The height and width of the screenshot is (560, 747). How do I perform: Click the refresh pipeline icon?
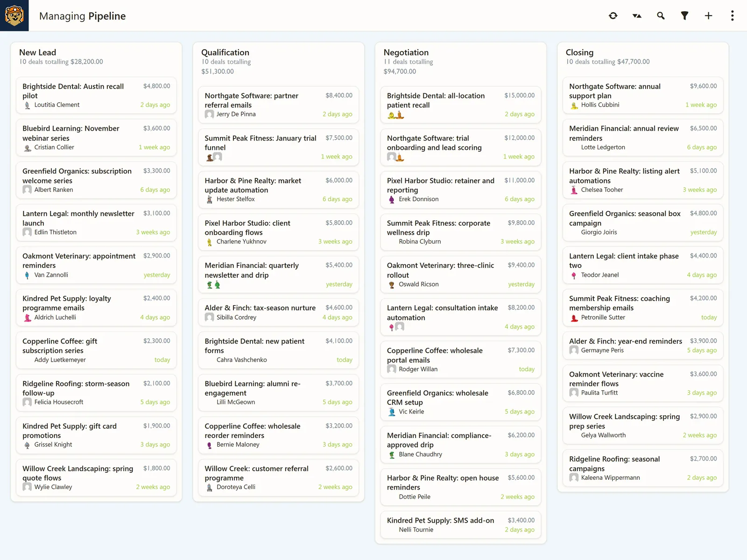click(x=613, y=16)
